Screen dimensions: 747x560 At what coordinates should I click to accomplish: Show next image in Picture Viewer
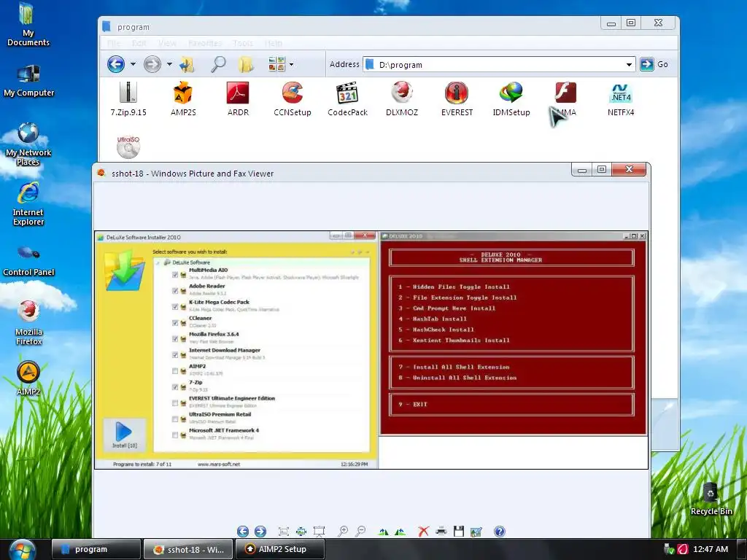[x=260, y=532]
